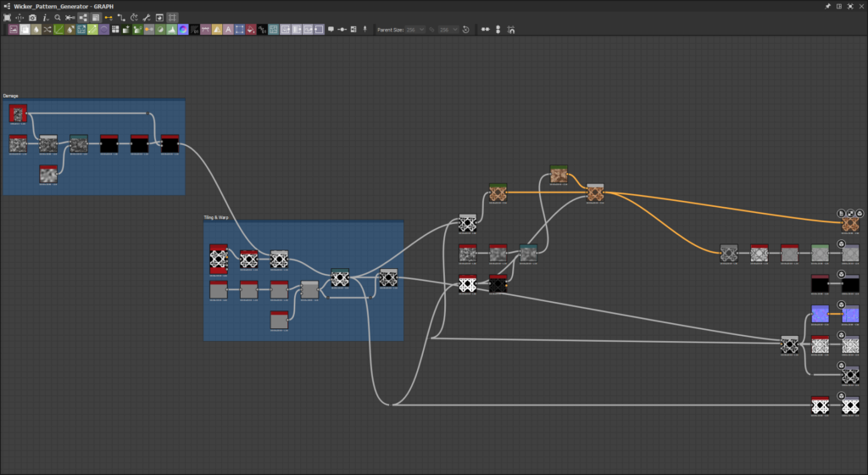Open the info icon dropdown arrow
This screenshot has width=868, height=475.
49,17
